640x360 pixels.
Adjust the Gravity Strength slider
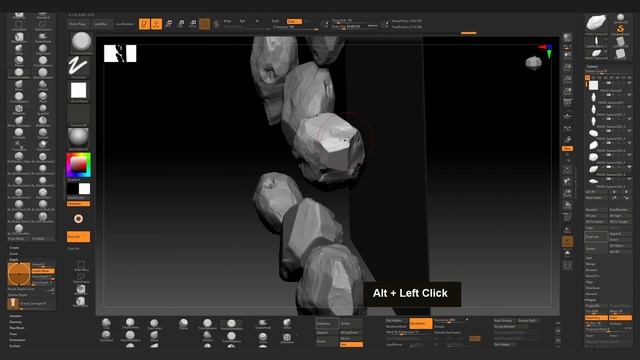(37, 304)
